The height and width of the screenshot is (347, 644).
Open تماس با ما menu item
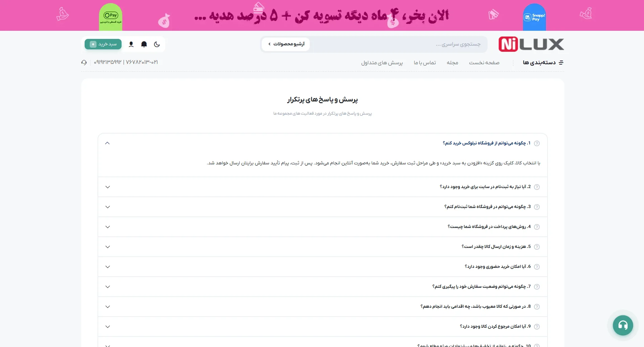[x=425, y=63]
